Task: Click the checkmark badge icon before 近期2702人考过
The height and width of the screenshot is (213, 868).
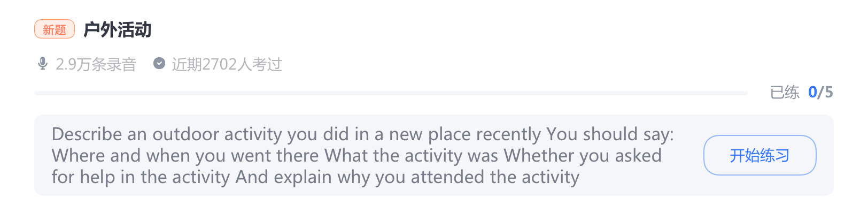Action: coord(159,64)
